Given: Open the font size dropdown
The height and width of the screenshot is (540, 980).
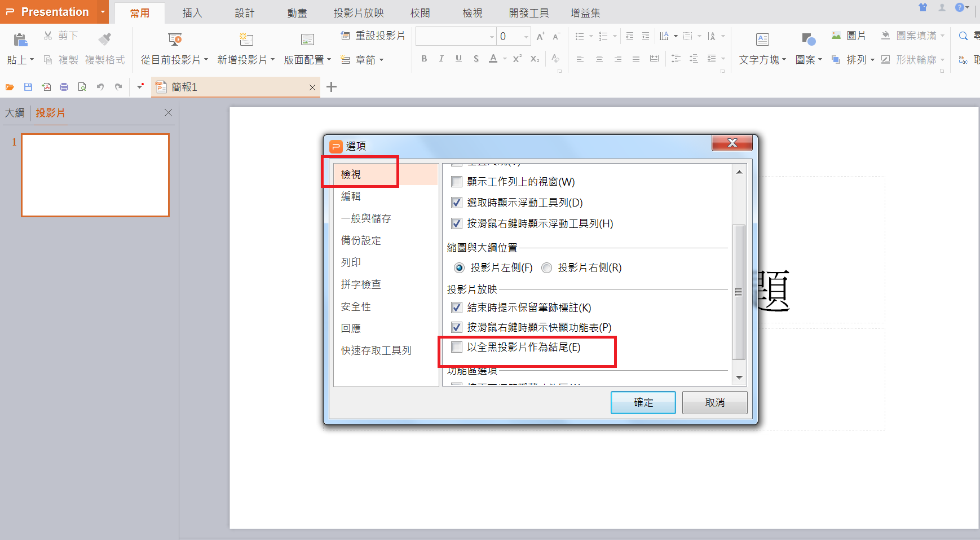Looking at the screenshot, I should tap(526, 37).
